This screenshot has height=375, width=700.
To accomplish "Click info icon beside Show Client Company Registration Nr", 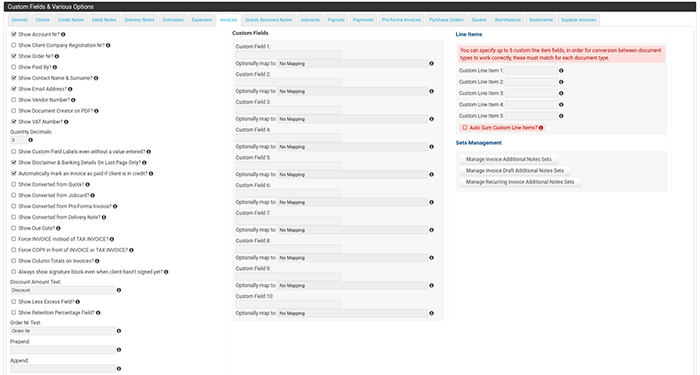I will 108,46.
